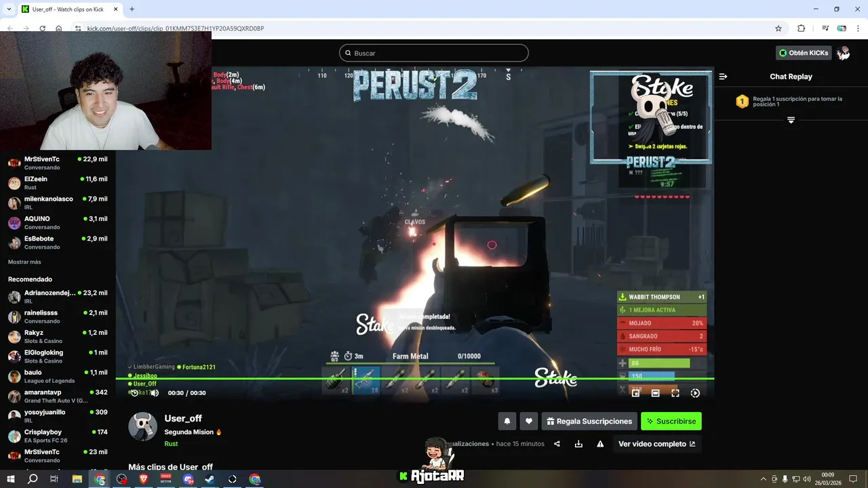Open the Rust category link
The width and height of the screenshot is (868, 488).
pyautogui.click(x=171, y=444)
